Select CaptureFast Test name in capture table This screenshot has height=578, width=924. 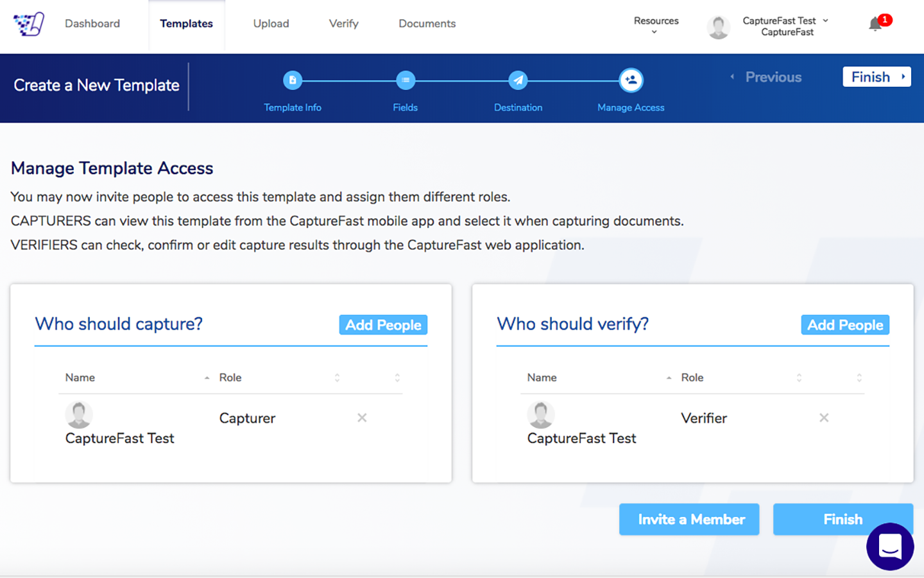120,438
